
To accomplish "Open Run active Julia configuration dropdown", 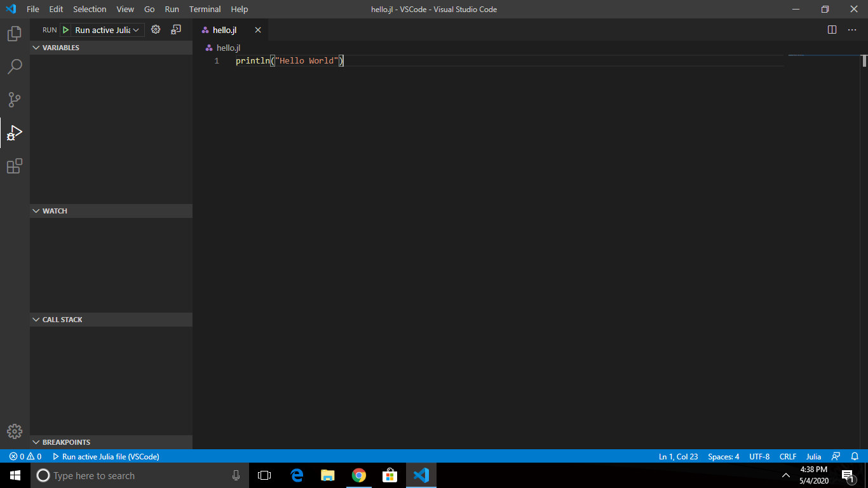I will [x=107, y=30].
